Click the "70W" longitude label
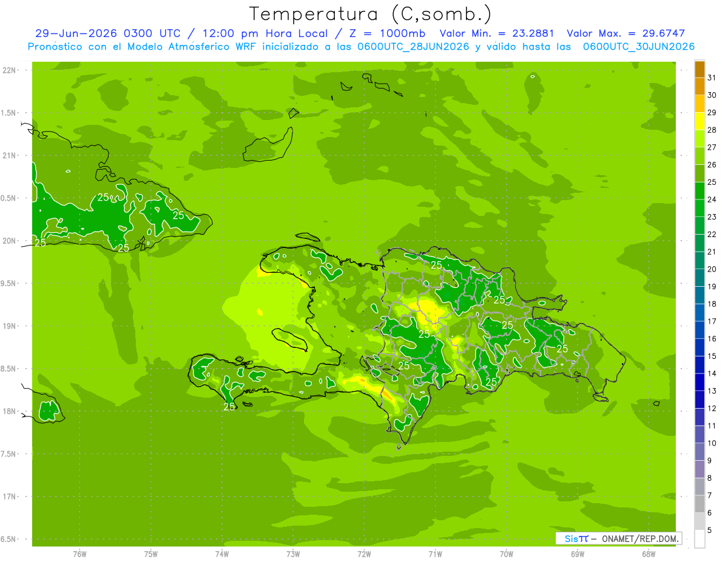Image resolution: width=728 pixels, height=562 pixels. tap(507, 554)
